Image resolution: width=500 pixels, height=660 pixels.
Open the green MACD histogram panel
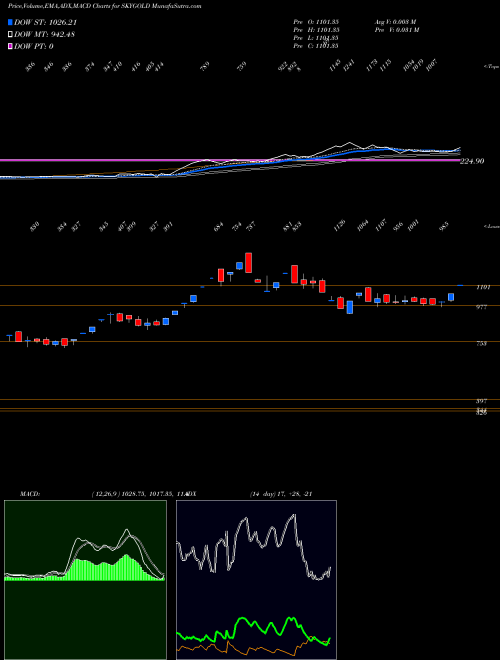tap(85, 580)
